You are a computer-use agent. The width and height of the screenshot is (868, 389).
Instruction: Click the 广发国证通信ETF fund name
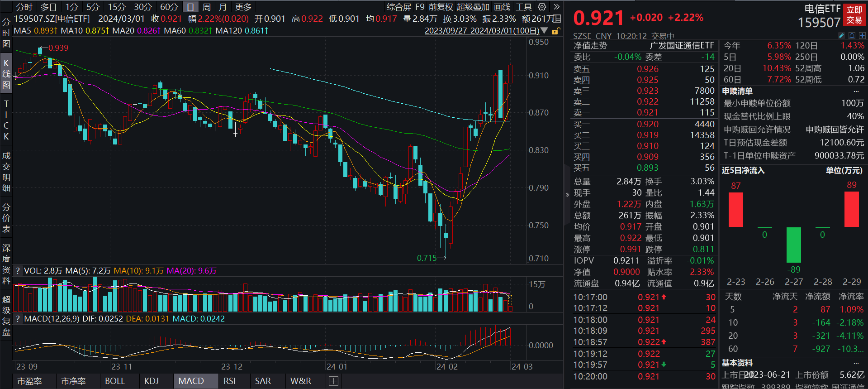tap(682, 46)
